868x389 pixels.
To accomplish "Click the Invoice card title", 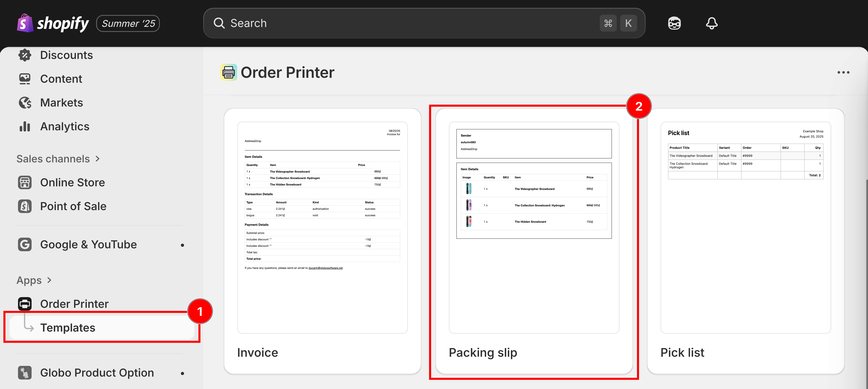I will pos(258,353).
